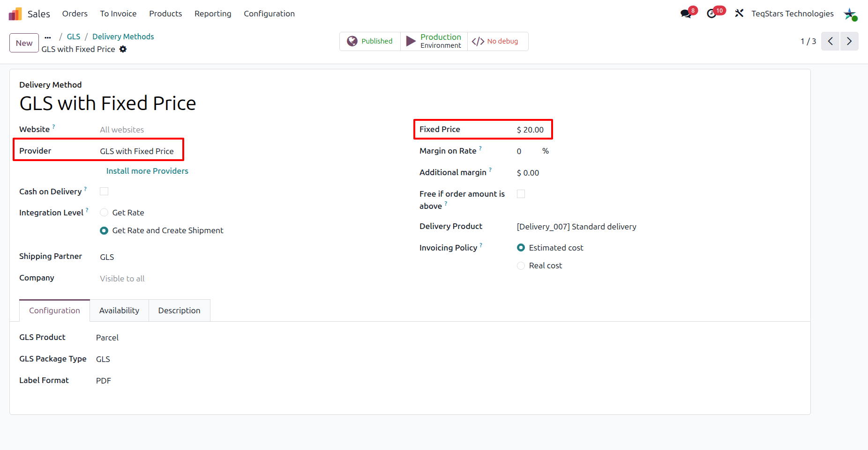This screenshot has height=450, width=868.
Task: Click the debug tools wrench icon
Action: click(x=739, y=14)
